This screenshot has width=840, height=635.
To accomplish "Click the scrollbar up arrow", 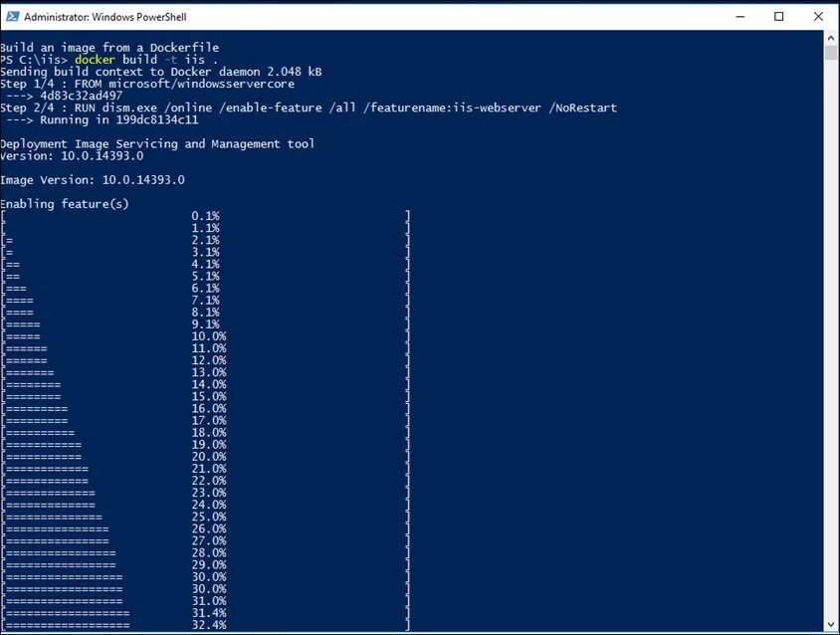I will click(831, 38).
